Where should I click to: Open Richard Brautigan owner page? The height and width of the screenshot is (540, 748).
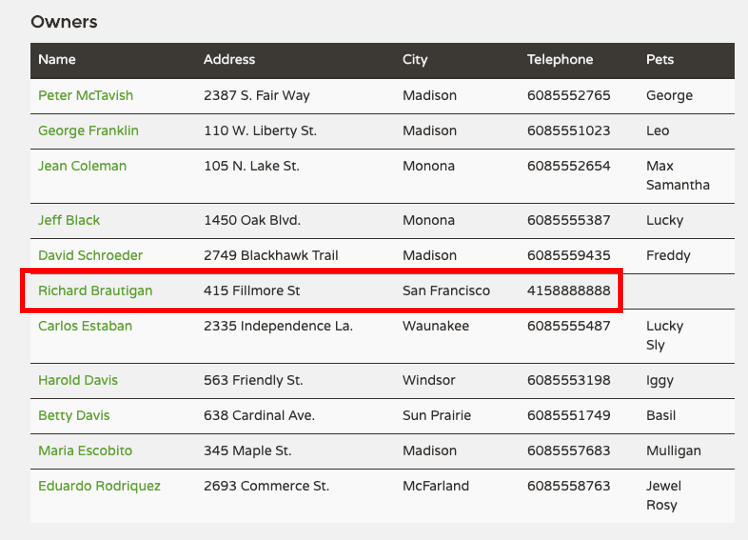95,291
